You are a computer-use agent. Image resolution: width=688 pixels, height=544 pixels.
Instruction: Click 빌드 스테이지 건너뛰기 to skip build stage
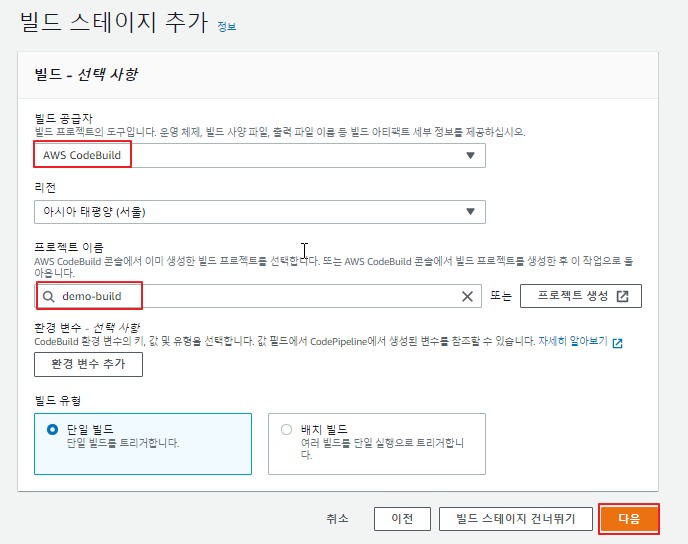[x=516, y=519]
